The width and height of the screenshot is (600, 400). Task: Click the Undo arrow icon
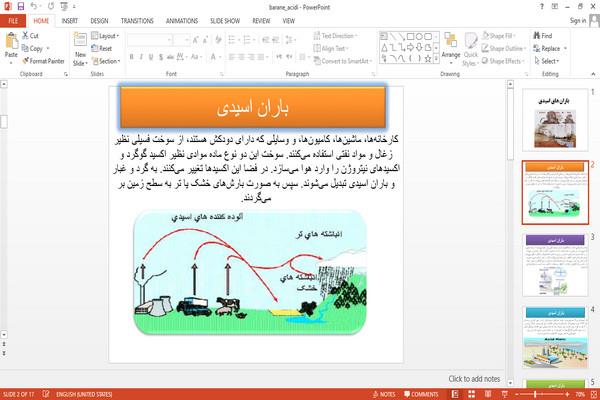(x=34, y=7)
